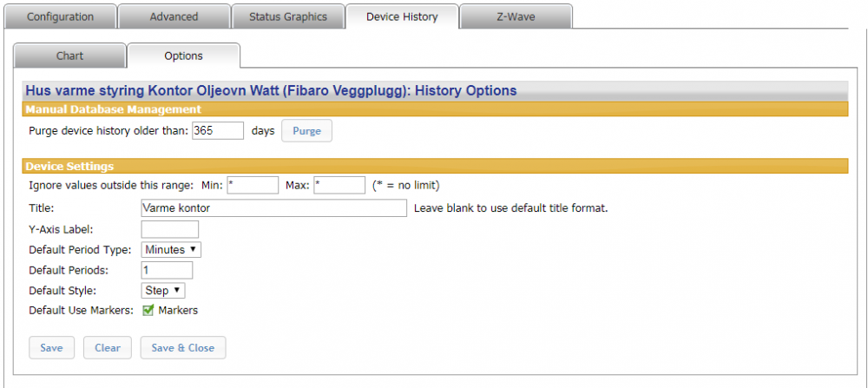Focus the Title text field

[x=273, y=208]
